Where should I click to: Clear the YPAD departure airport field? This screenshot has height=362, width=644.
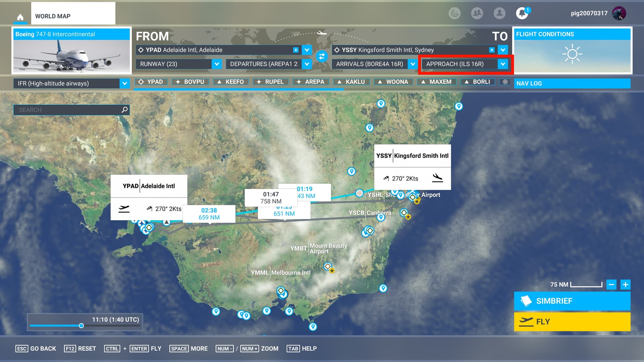(x=296, y=50)
